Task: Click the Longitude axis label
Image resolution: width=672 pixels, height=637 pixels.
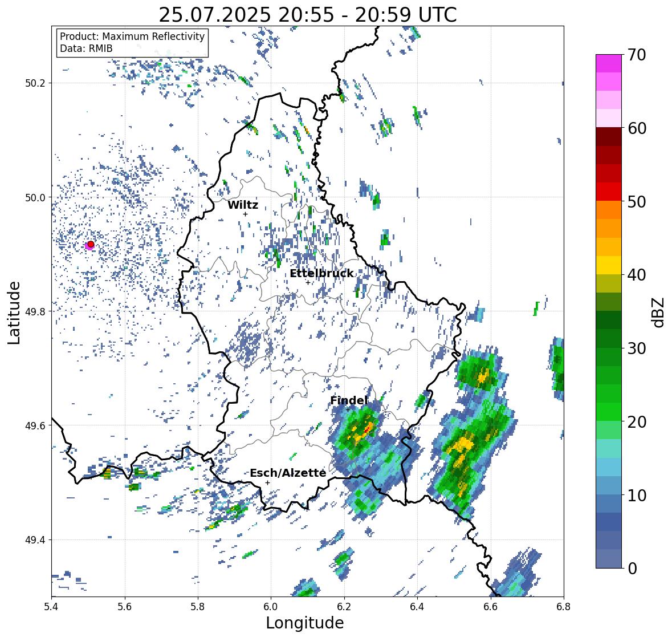Action: 305,623
